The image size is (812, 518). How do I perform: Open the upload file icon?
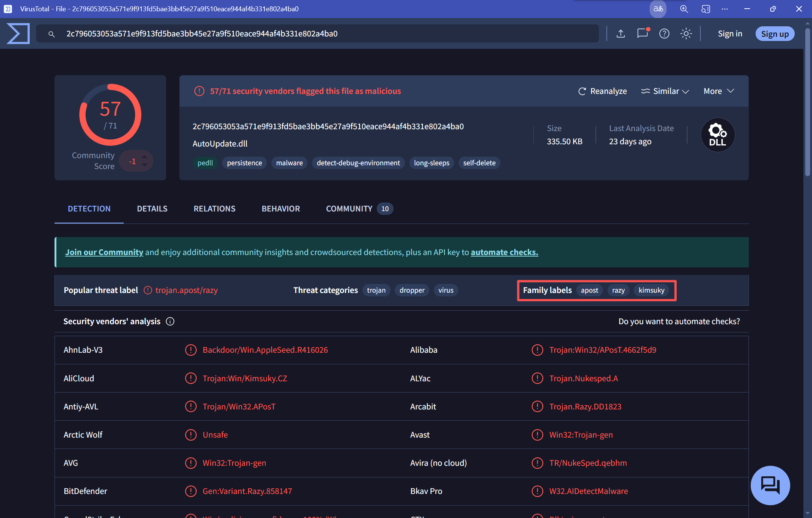click(621, 34)
